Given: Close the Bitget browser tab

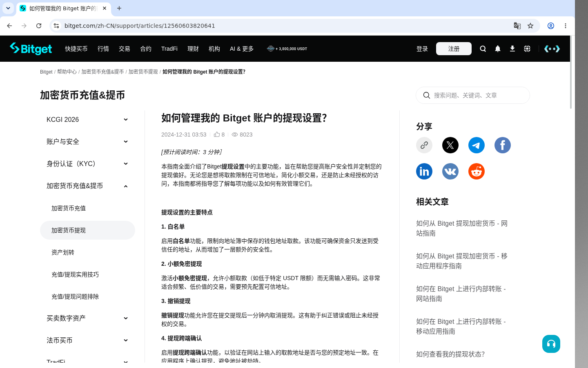Looking at the screenshot, I should click(105, 8).
